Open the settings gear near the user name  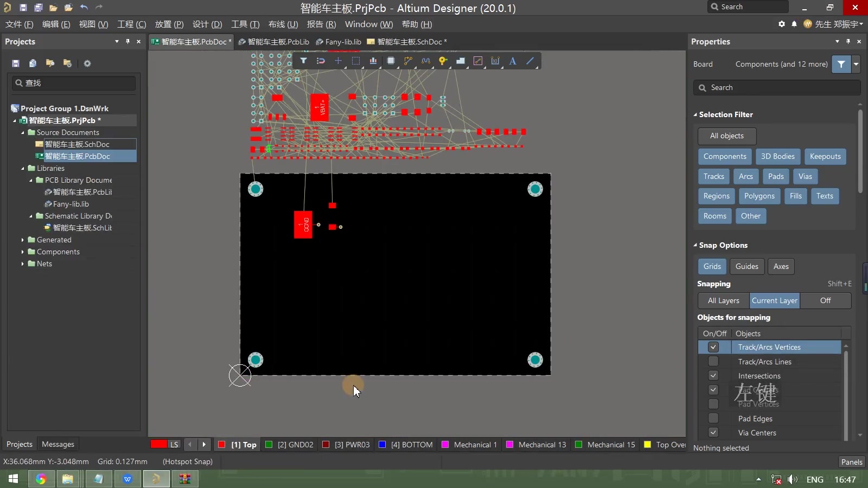click(782, 24)
